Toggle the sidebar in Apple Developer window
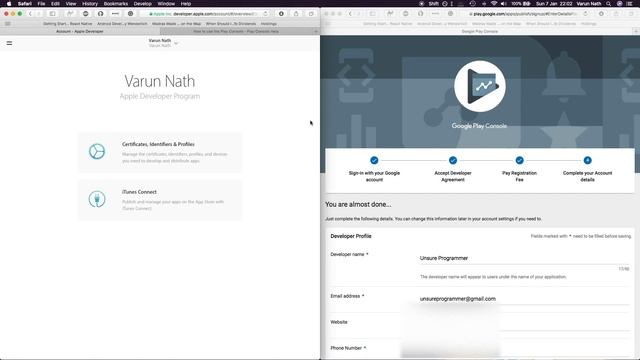The height and width of the screenshot is (360, 640). click(53, 13)
